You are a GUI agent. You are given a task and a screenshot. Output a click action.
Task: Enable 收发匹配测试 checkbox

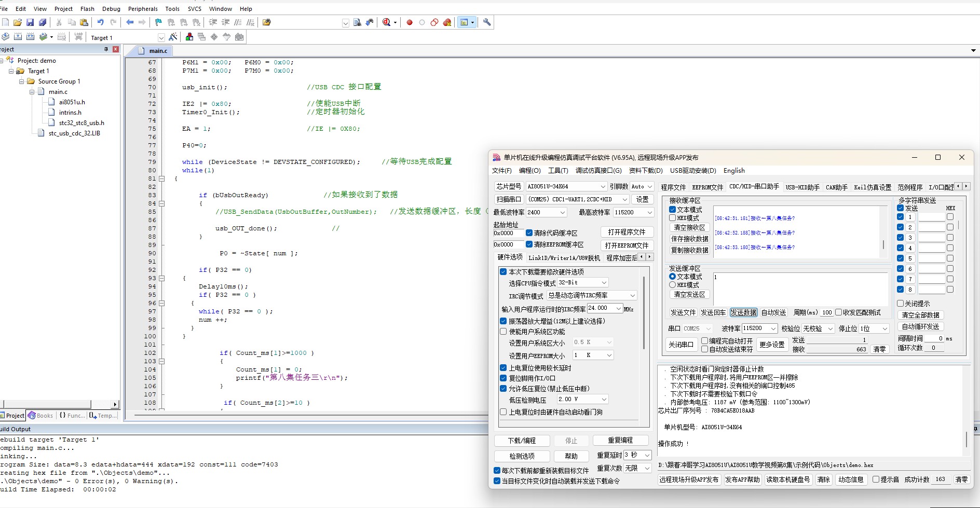(838, 312)
